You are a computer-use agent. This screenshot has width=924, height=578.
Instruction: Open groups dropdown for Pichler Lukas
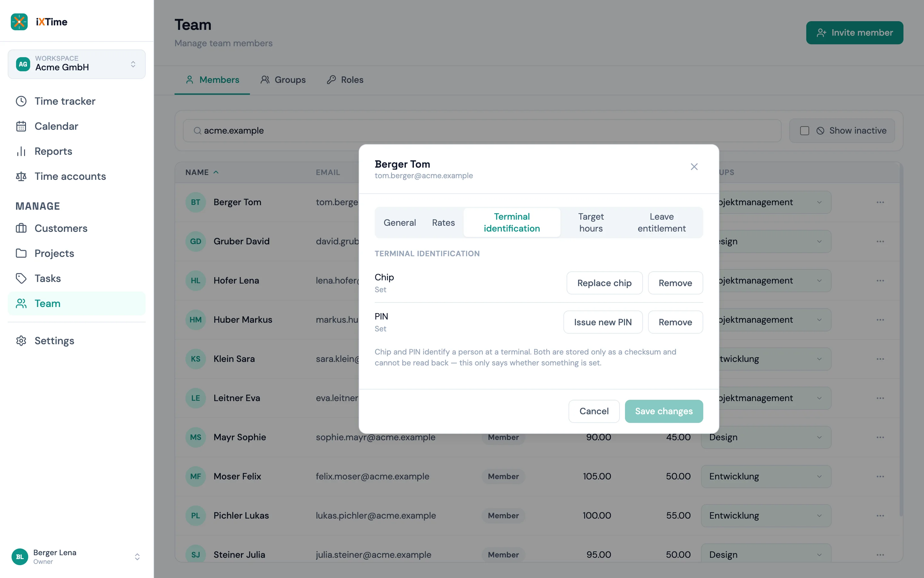pyautogui.click(x=766, y=516)
